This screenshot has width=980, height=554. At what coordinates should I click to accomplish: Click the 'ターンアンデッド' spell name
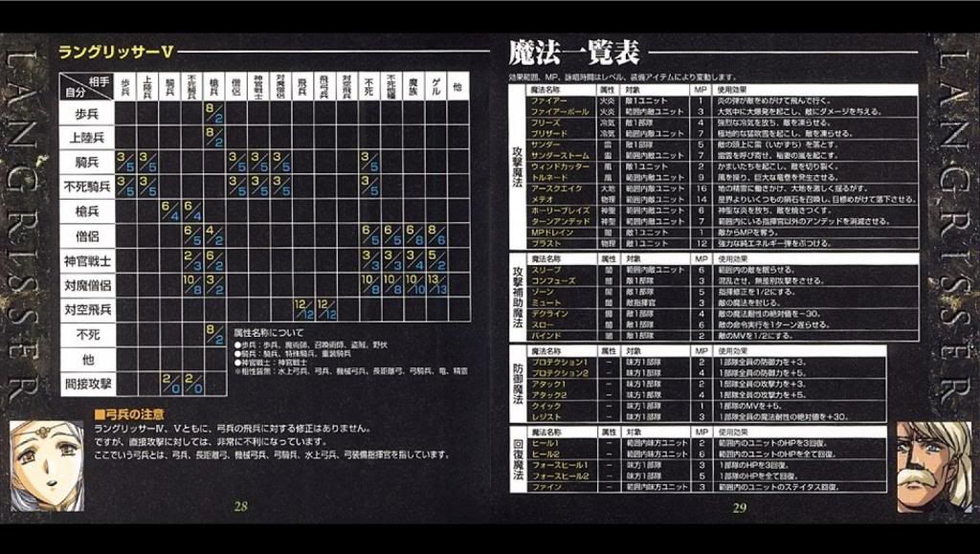[559, 222]
